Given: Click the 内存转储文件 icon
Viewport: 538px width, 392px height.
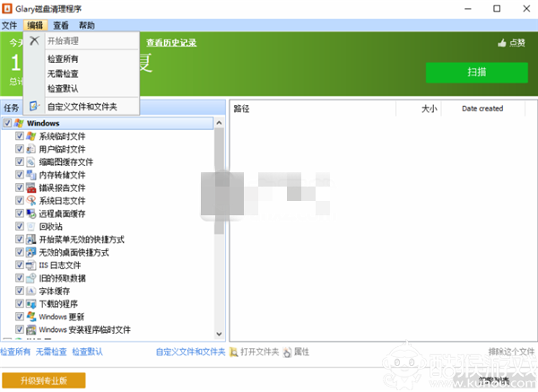Looking at the screenshot, I should click(30, 175).
